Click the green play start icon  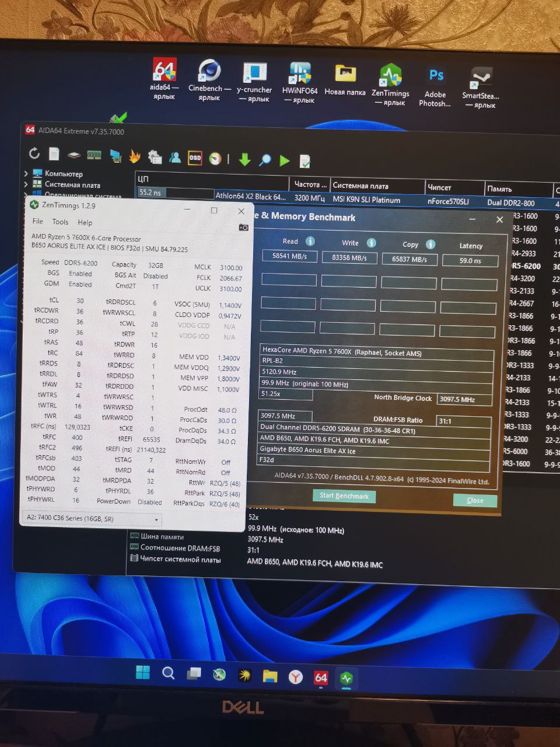click(x=284, y=160)
